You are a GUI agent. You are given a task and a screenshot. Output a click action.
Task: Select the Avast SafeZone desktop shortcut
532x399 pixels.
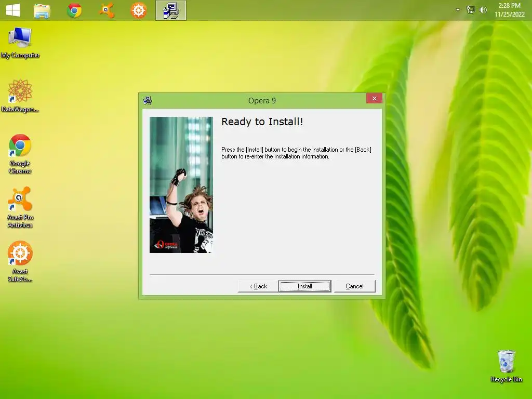point(20,261)
